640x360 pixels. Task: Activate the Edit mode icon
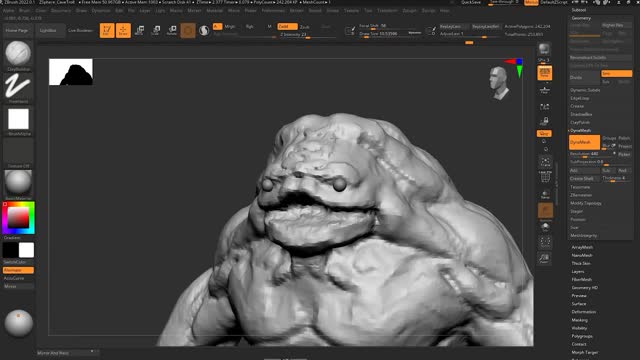coord(107,30)
